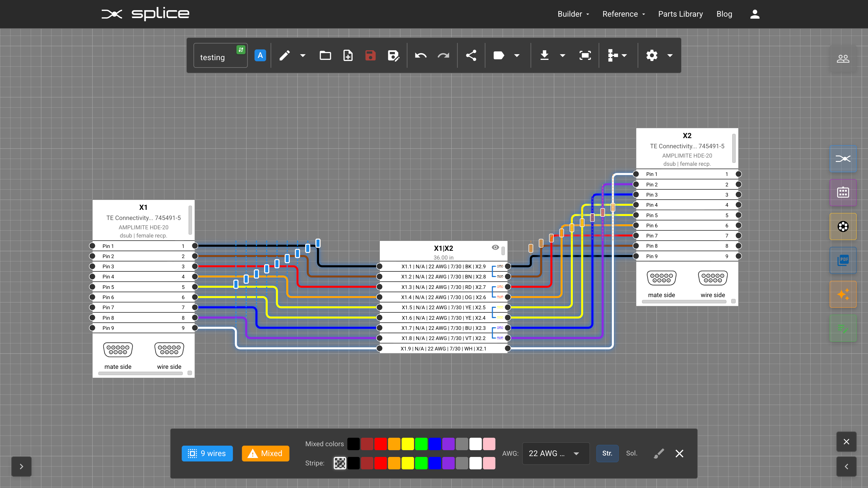Open the sparkles AI assistant panel
Viewport: 868px width, 488px height.
[x=843, y=294]
